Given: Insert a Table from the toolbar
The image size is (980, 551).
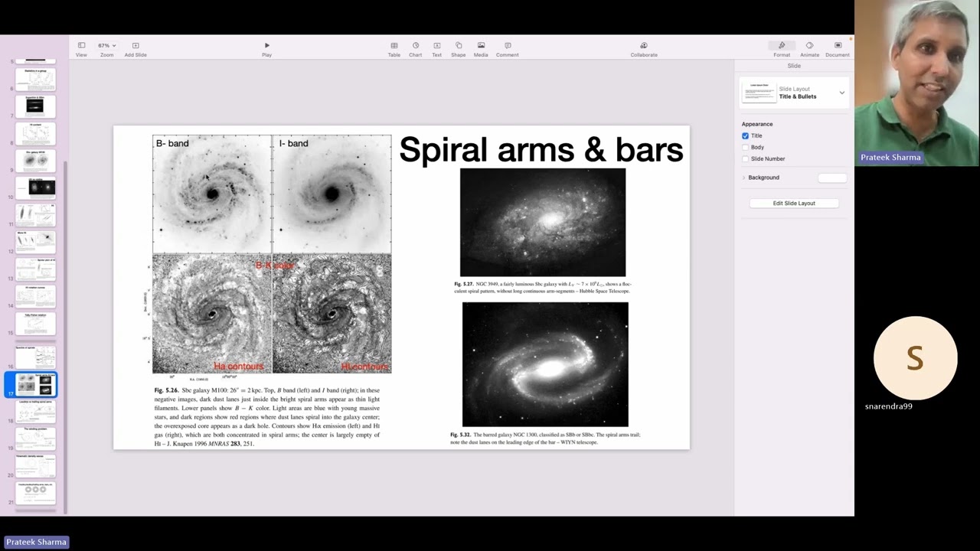Looking at the screenshot, I should point(394,45).
